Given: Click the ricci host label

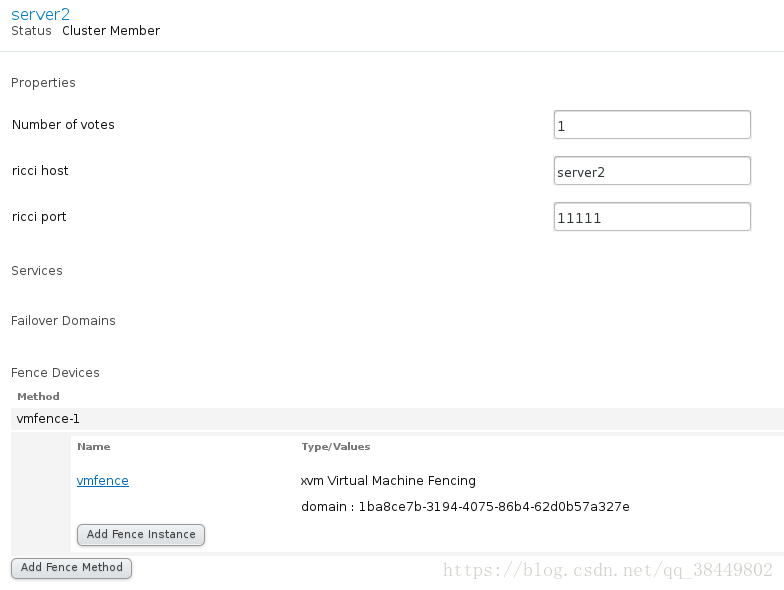Looking at the screenshot, I should [x=40, y=170].
